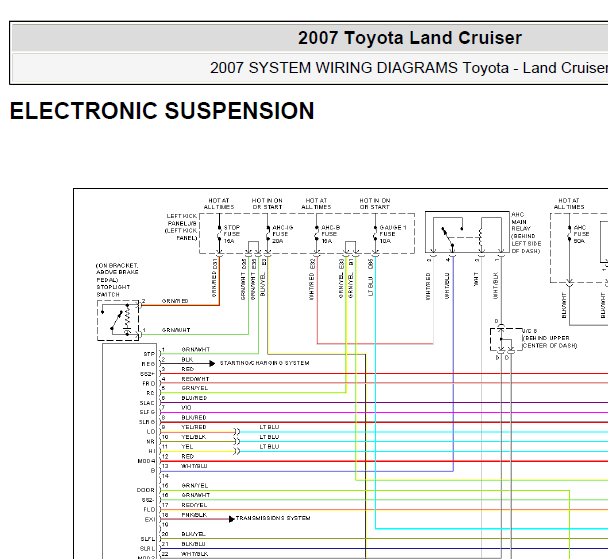Click the HOT IN ON OR START label above AHC-IG fuse
Viewport: 608px width, 559px height.
[267, 204]
